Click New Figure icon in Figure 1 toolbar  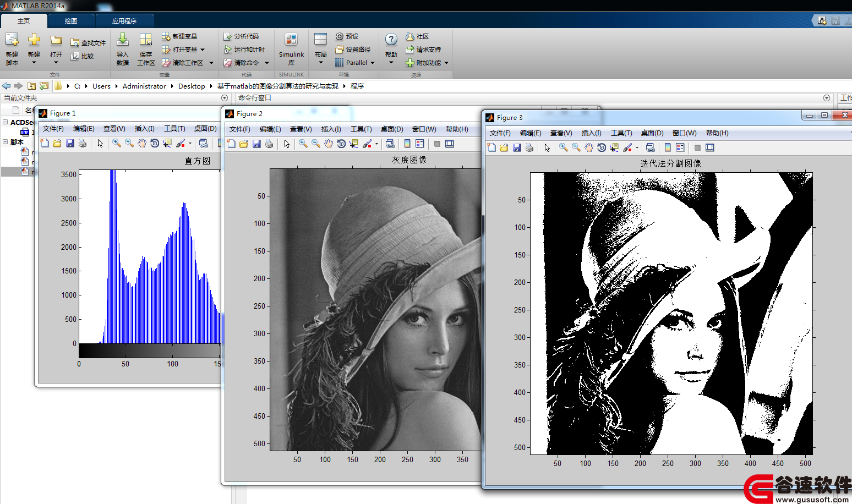[x=45, y=143]
